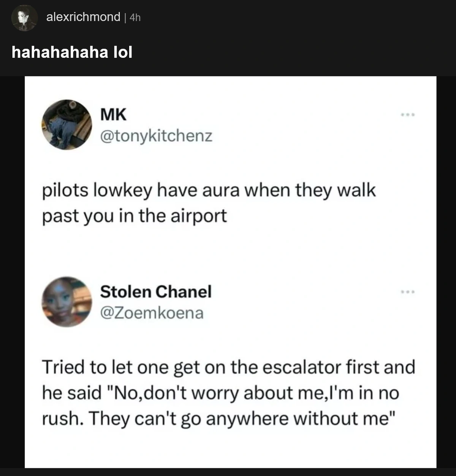Open the post titled hahahahaha lol
The height and width of the screenshot is (476, 456).
72,52
